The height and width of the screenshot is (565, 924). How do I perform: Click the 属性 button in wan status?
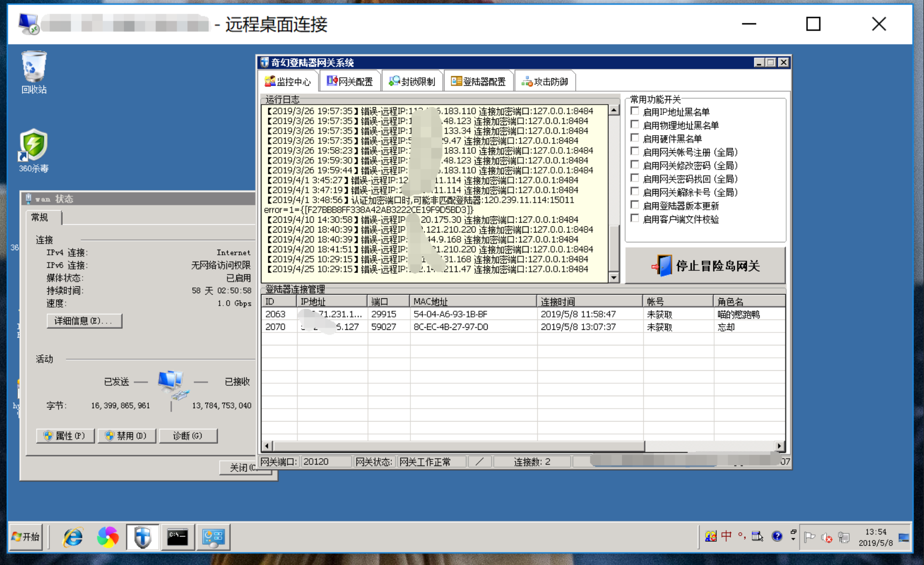(65, 436)
